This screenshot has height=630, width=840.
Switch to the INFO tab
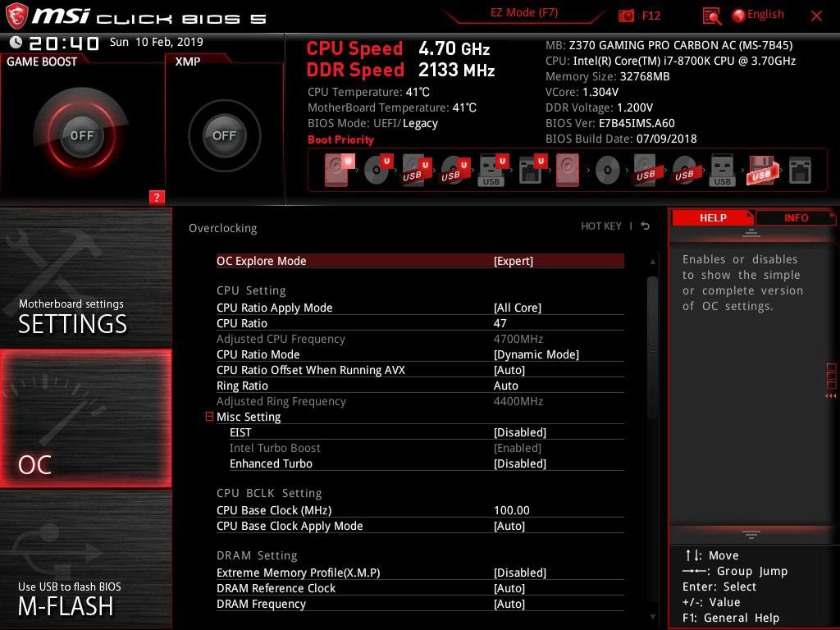pos(796,217)
